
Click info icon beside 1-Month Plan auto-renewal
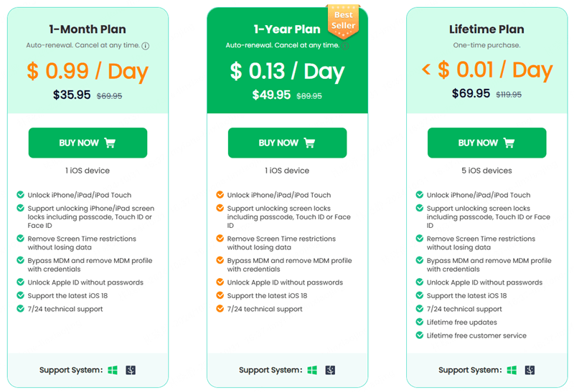146,46
